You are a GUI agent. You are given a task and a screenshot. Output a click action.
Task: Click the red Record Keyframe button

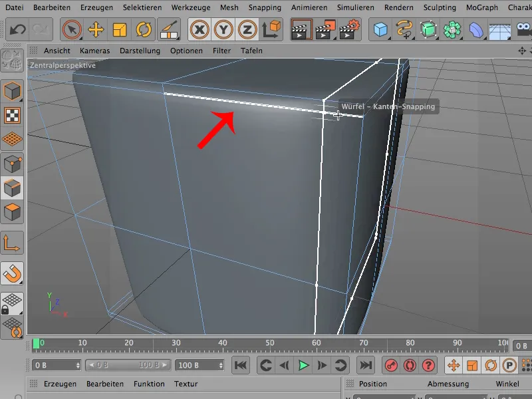(x=391, y=365)
